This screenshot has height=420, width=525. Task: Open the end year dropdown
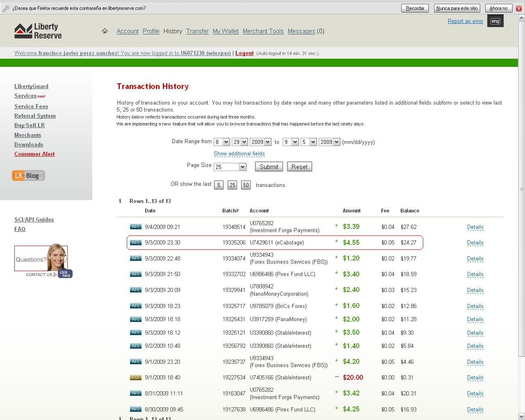[330, 142]
